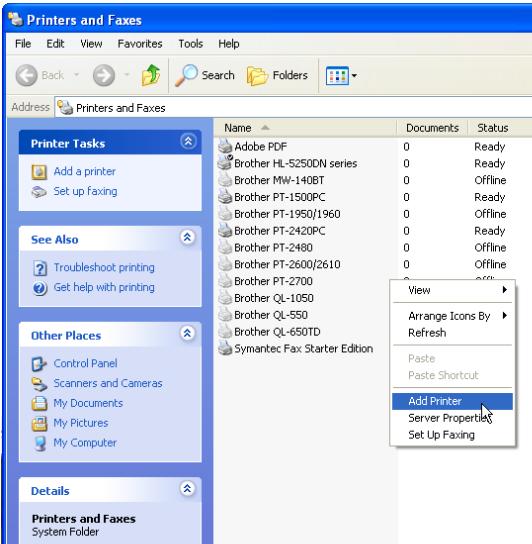The image size is (532, 544).
Task: Select the Brother PT-2420PC printer icon
Action: (225, 230)
